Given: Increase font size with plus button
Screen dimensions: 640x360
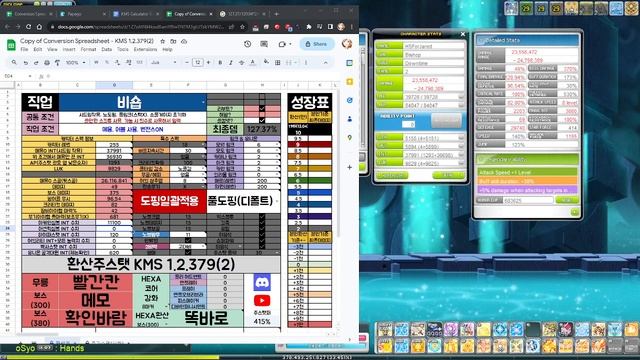Looking at the screenshot, I should point(208,62).
